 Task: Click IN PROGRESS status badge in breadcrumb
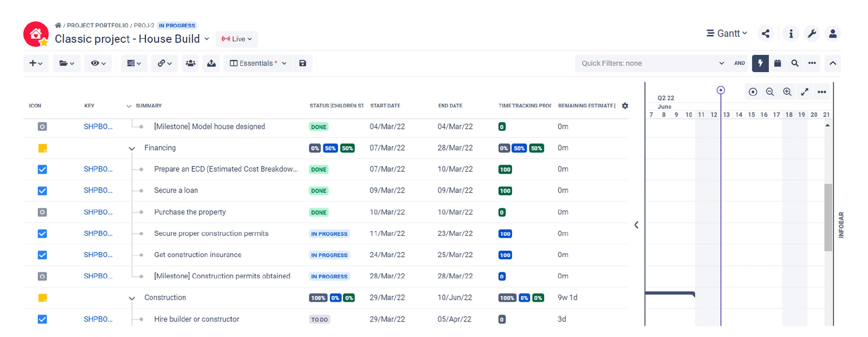(177, 26)
